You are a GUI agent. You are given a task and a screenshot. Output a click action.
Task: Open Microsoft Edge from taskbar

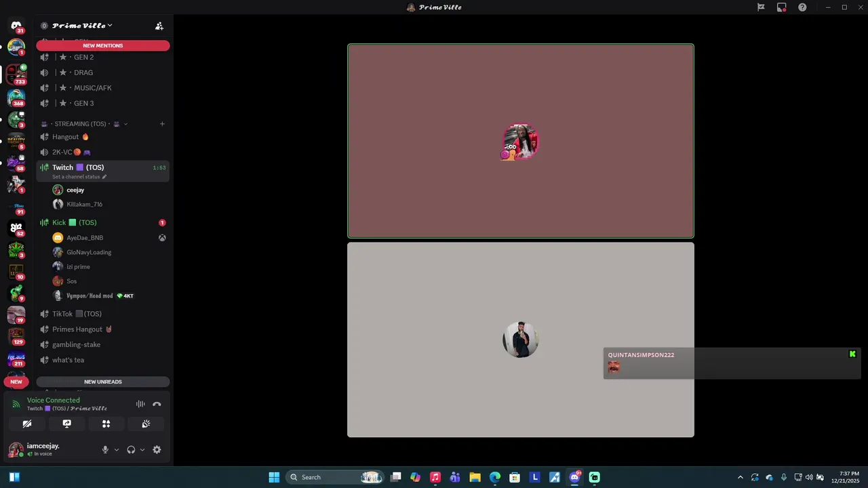coord(495,477)
